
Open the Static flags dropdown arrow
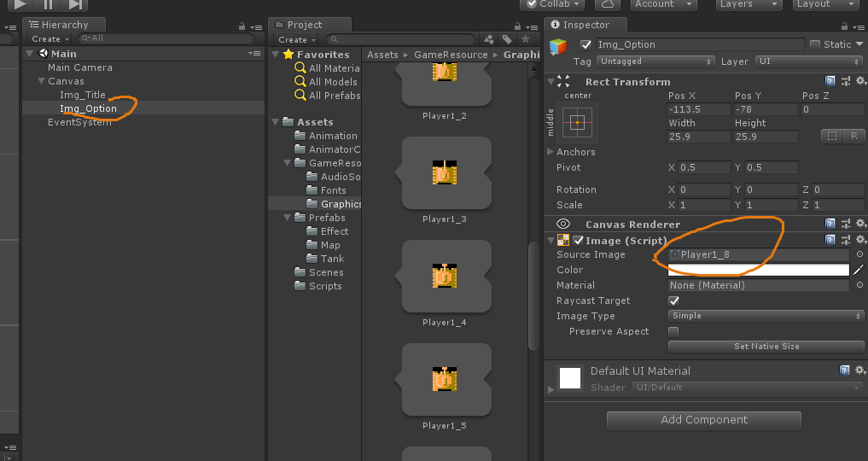click(859, 44)
